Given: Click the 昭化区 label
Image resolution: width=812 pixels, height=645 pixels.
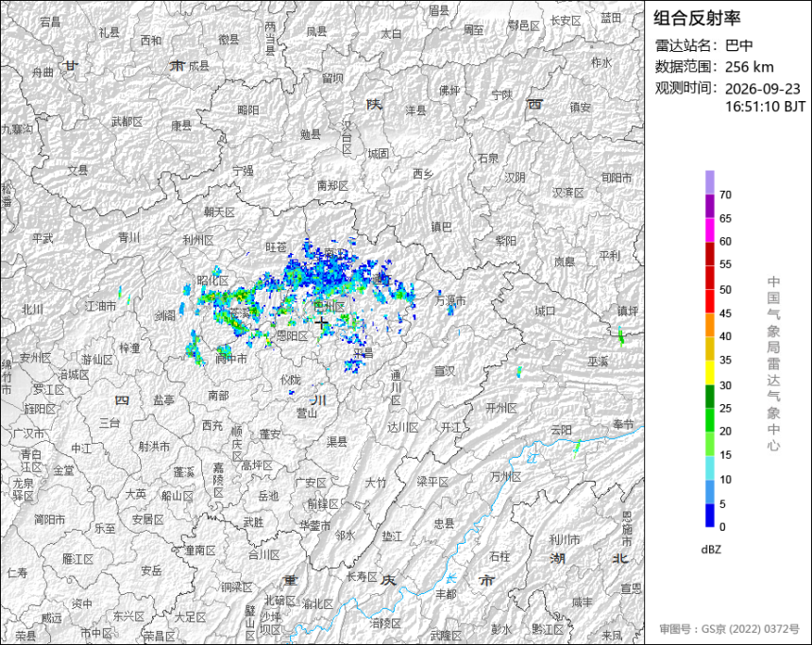Looking at the screenshot, I should 212,280.
